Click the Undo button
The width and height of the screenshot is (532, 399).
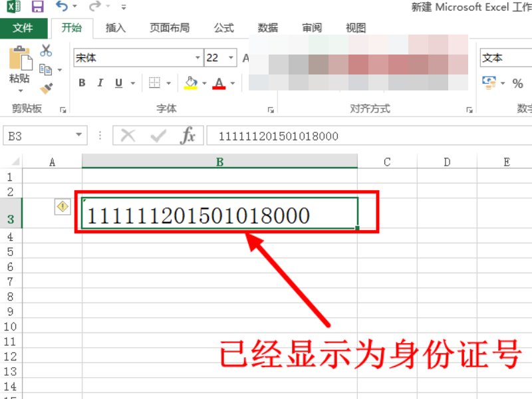(x=63, y=6)
